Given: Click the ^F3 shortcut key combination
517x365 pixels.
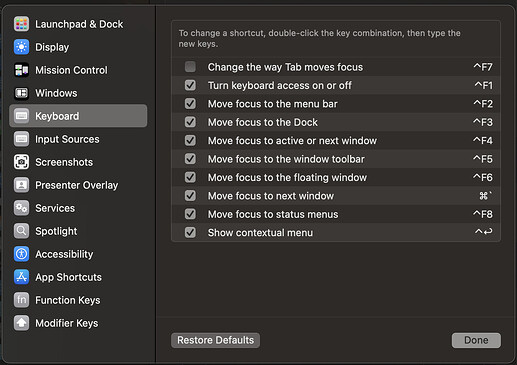Looking at the screenshot, I should (x=483, y=122).
